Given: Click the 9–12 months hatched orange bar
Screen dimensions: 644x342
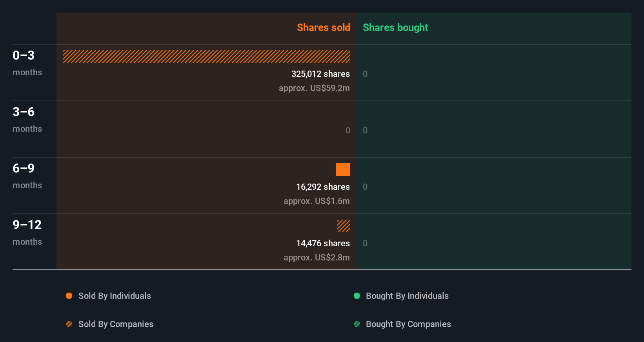Looking at the screenshot, I should coord(344,226).
